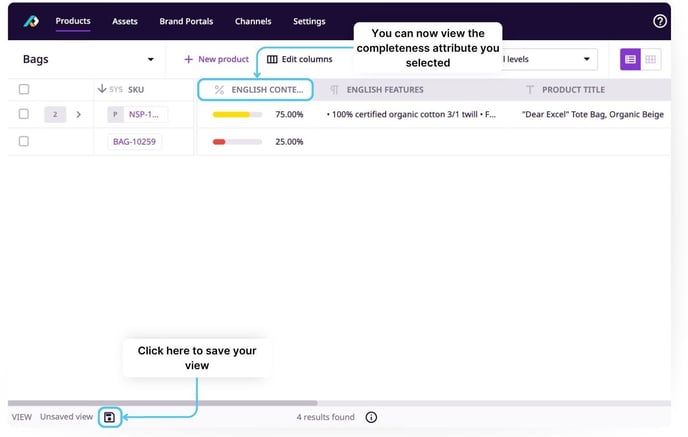Click the text icon in Product Title header
The height and width of the screenshot is (437, 688).
[x=530, y=90]
